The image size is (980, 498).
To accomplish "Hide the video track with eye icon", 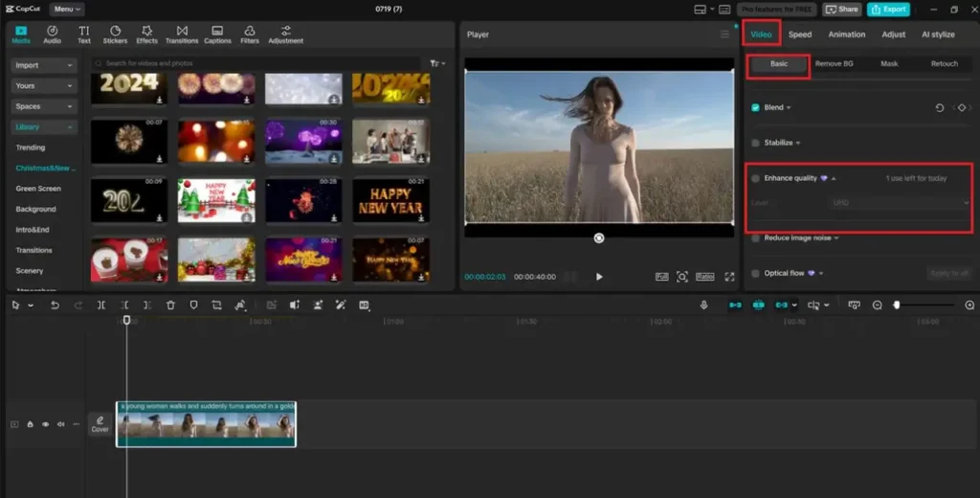I will click(46, 424).
